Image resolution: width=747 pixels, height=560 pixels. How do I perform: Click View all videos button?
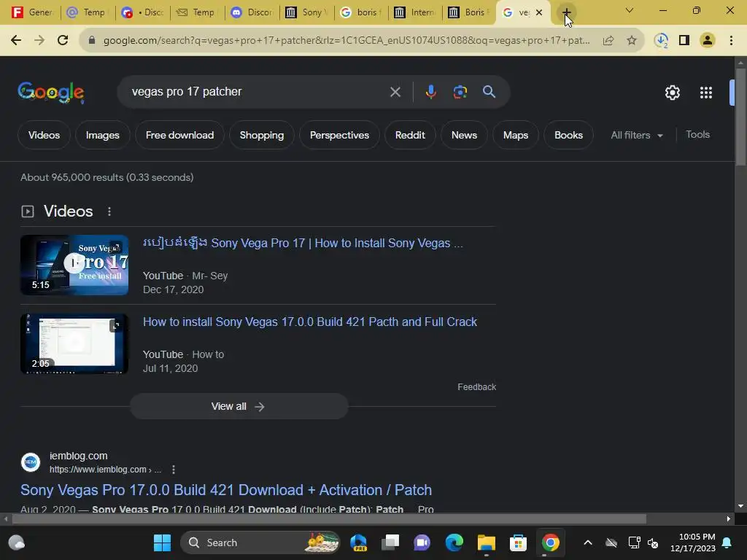click(x=239, y=406)
